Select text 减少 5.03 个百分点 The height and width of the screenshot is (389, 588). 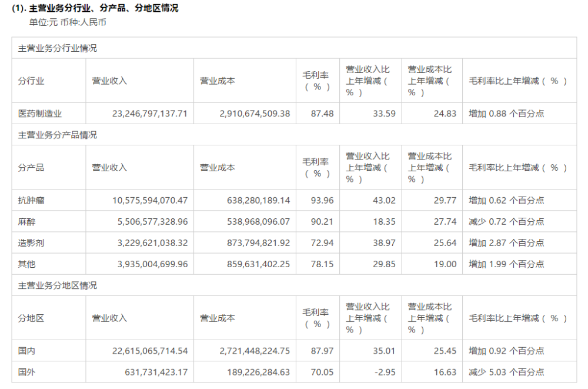(x=506, y=372)
